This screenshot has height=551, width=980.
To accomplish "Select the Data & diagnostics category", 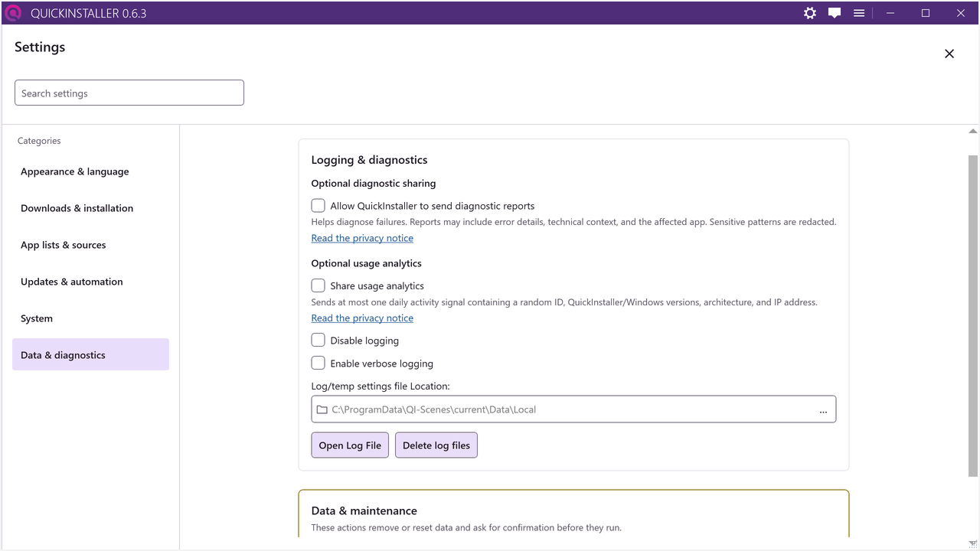I will 90,355.
